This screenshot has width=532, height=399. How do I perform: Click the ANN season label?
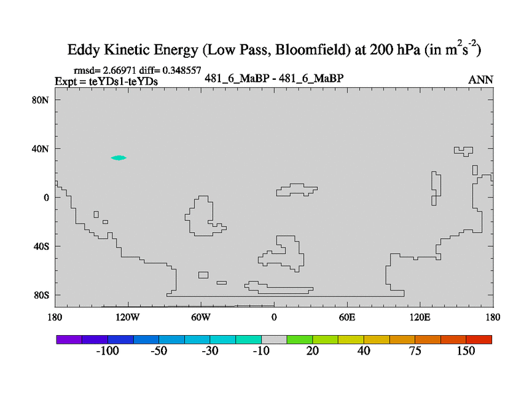pos(481,80)
